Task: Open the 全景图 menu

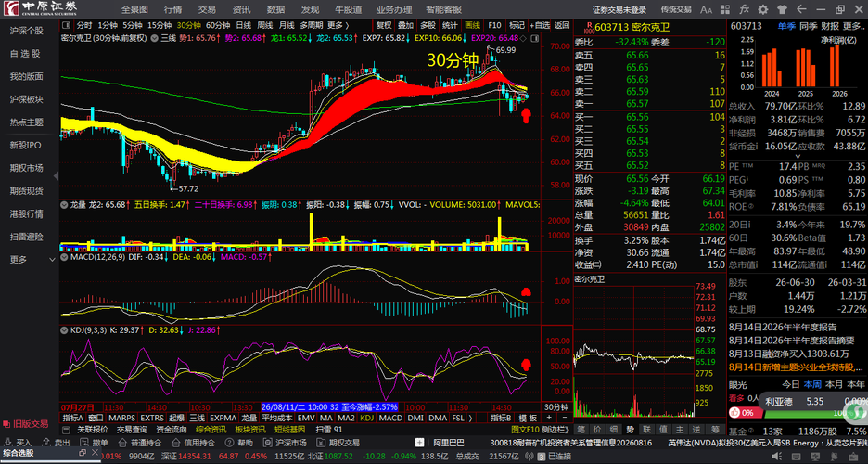Action: point(134,9)
